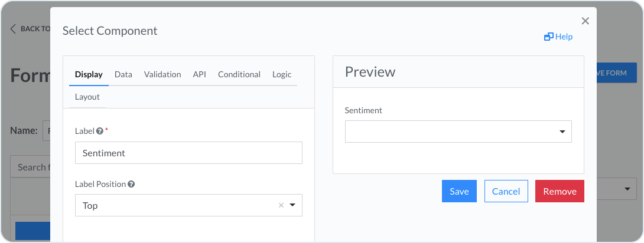Click the Save button

point(459,191)
